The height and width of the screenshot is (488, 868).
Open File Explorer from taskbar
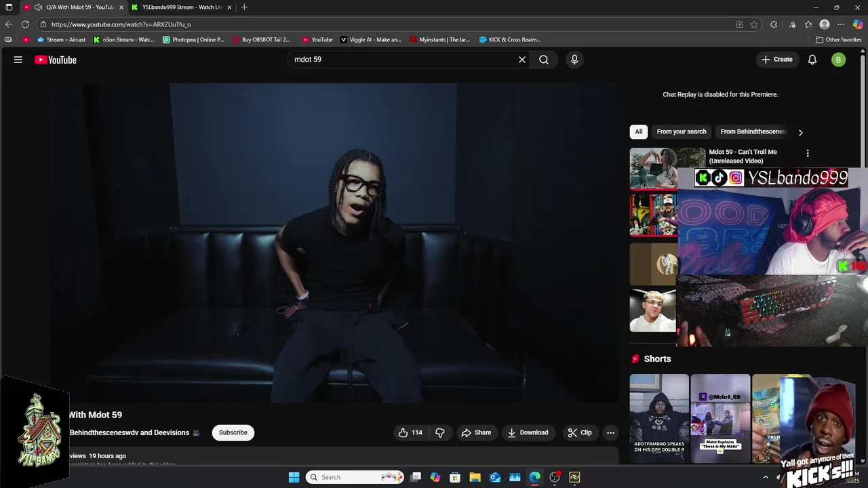pos(475,477)
